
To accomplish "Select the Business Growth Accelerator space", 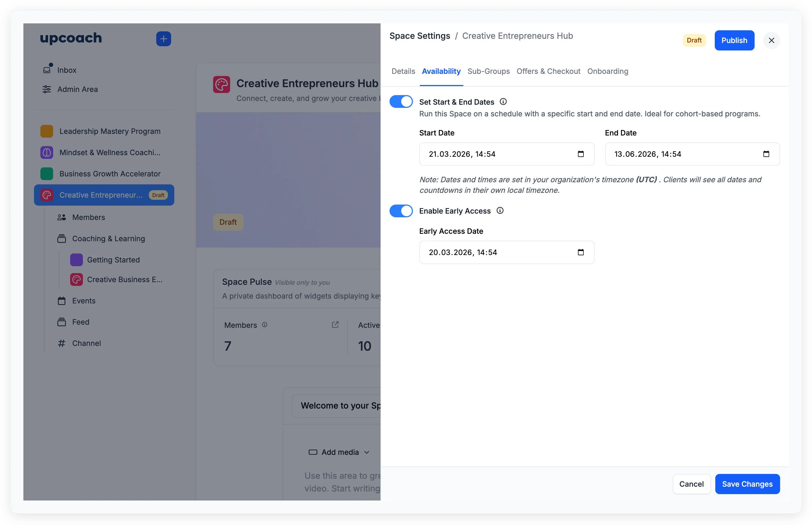I will [110, 174].
